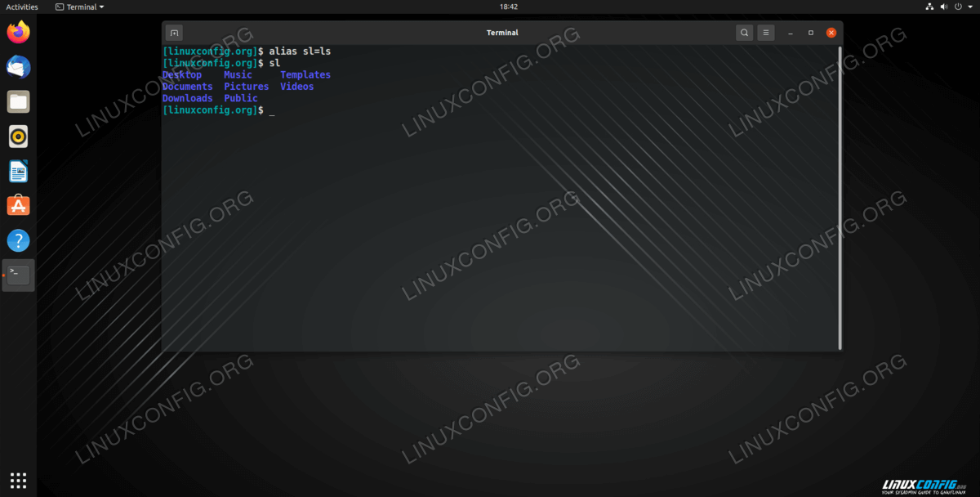The image size is (980, 497).
Task: Select the Terminal icon in the dock
Action: (x=18, y=275)
